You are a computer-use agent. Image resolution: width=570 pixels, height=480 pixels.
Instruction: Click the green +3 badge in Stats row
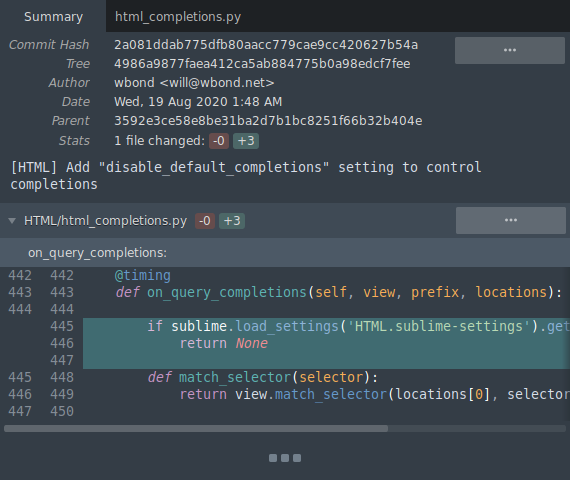(246, 141)
